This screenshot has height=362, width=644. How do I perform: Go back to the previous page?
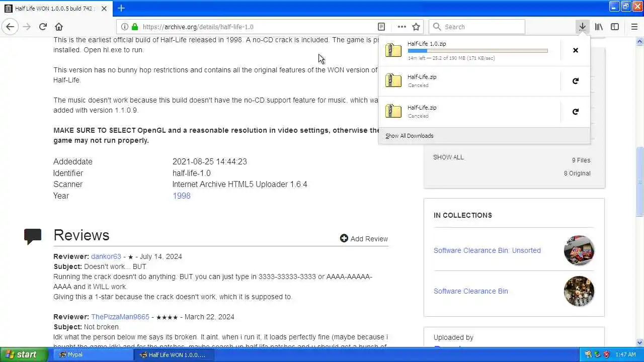tap(10, 27)
